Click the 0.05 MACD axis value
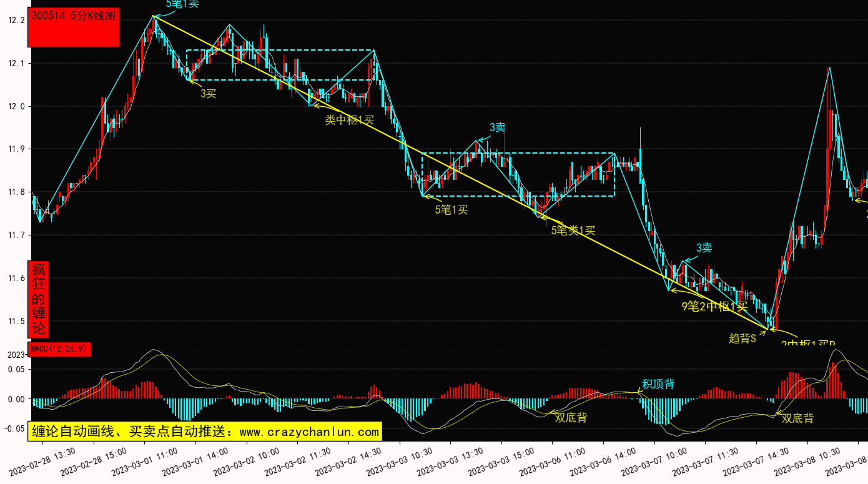This screenshot has width=868, height=484. coord(16,370)
